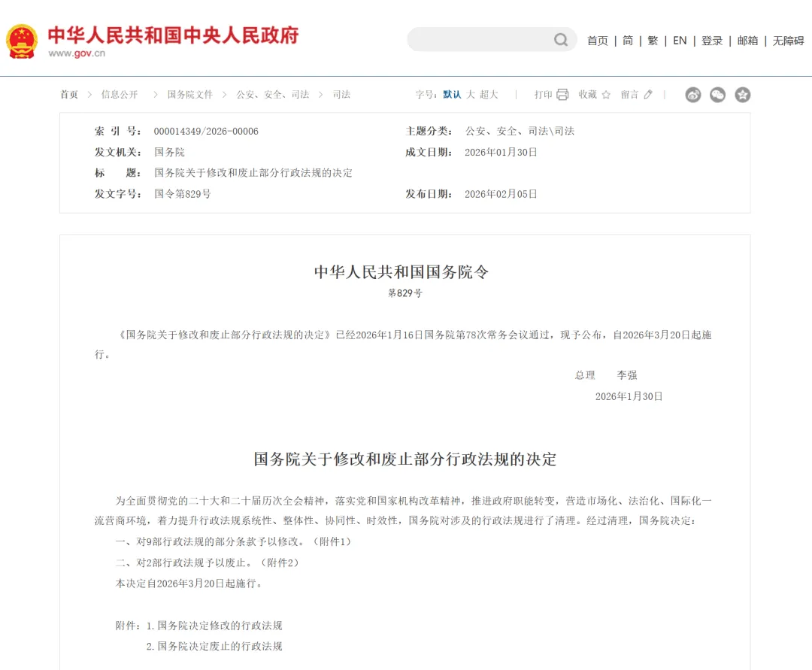Switch to traditional Chinese 繁
The width and height of the screenshot is (812, 670).
[653, 41]
